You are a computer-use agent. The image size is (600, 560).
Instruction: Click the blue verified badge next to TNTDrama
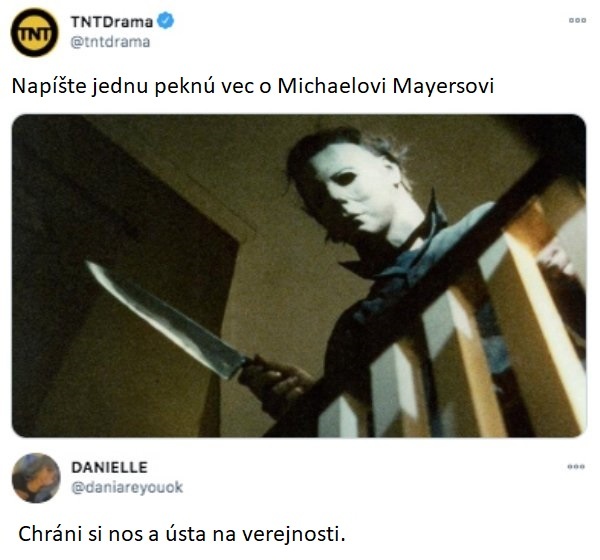(x=166, y=21)
